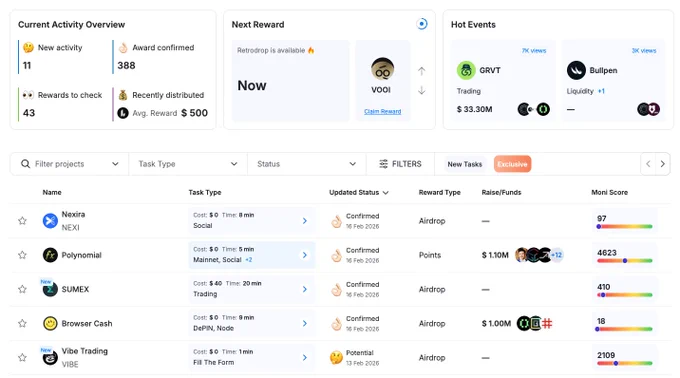Click the Polynomial +2 task types badge
Viewport: 680px width, 378px height.
point(248,260)
